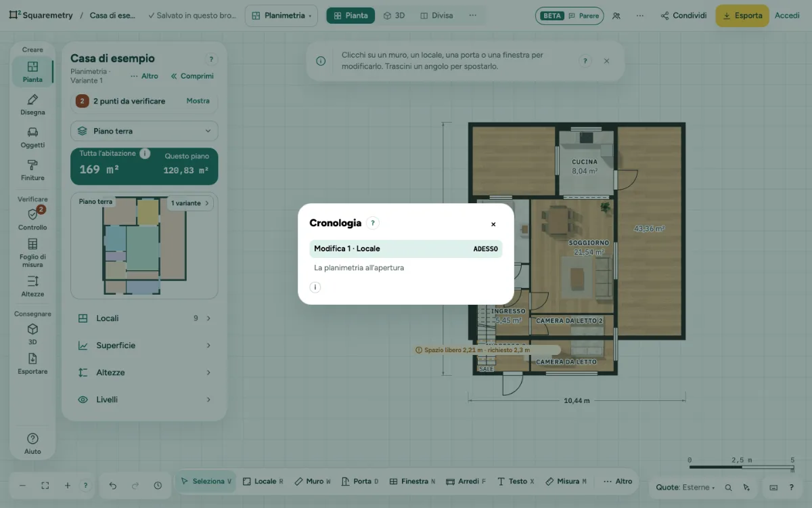Open the Planimetria dropdown in header
812x508 pixels.
point(281,16)
